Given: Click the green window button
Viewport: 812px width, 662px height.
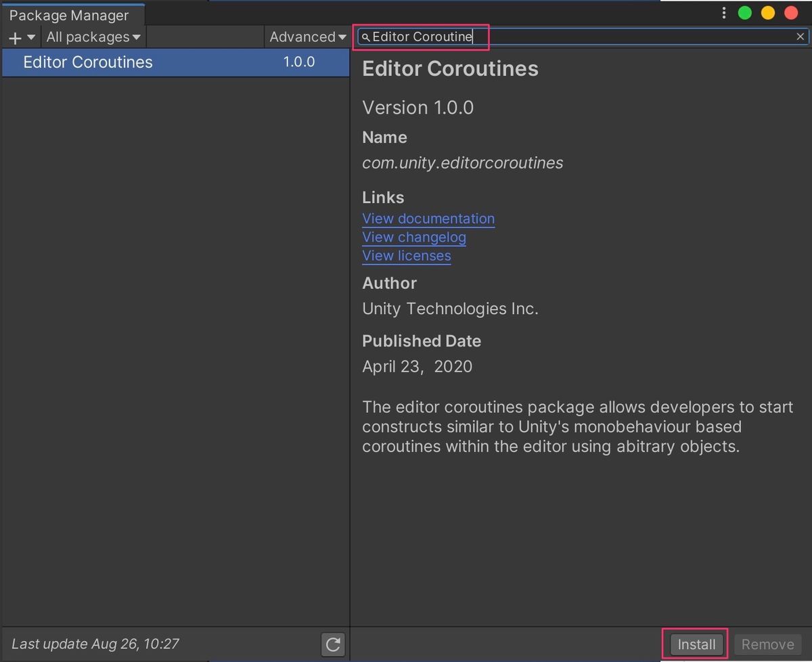Looking at the screenshot, I should [745, 13].
